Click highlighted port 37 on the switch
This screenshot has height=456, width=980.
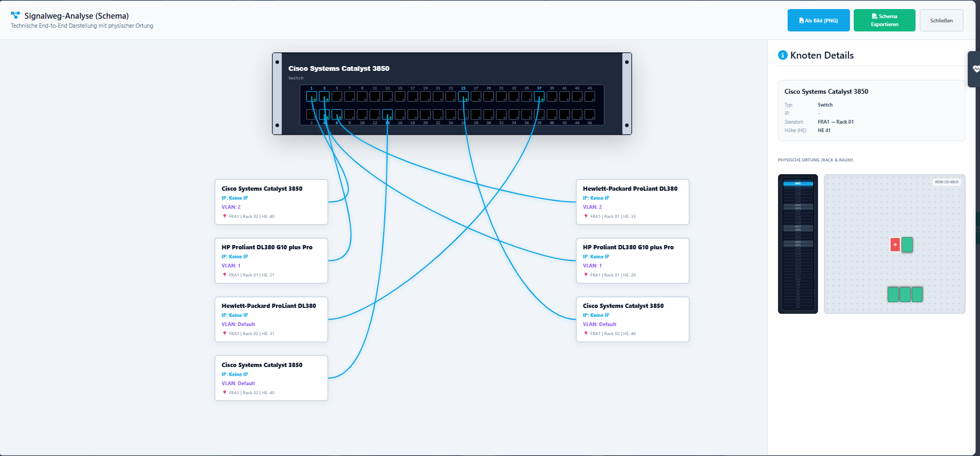(x=539, y=96)
